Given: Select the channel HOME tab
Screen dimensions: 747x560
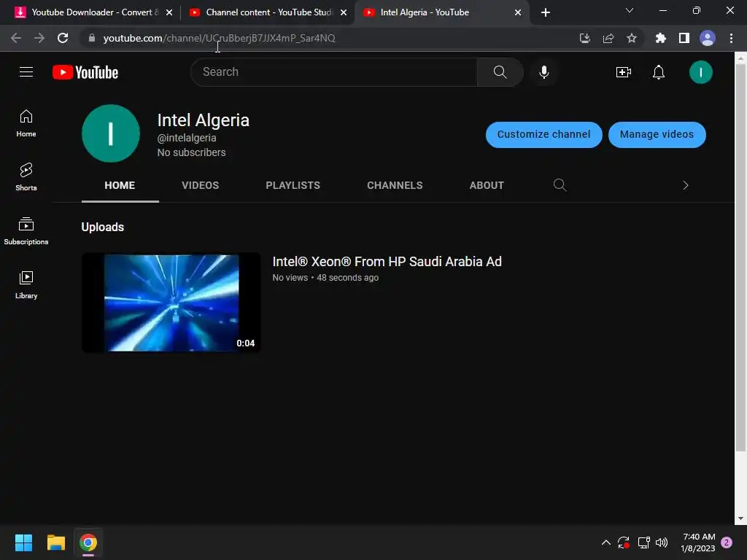Looking at the screenshot, I should click(120, 185).
